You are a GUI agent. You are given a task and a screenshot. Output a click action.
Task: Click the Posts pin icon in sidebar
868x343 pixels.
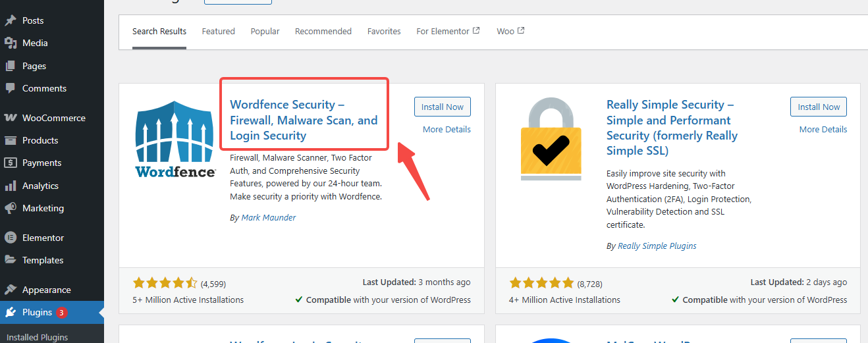(11, 20)
